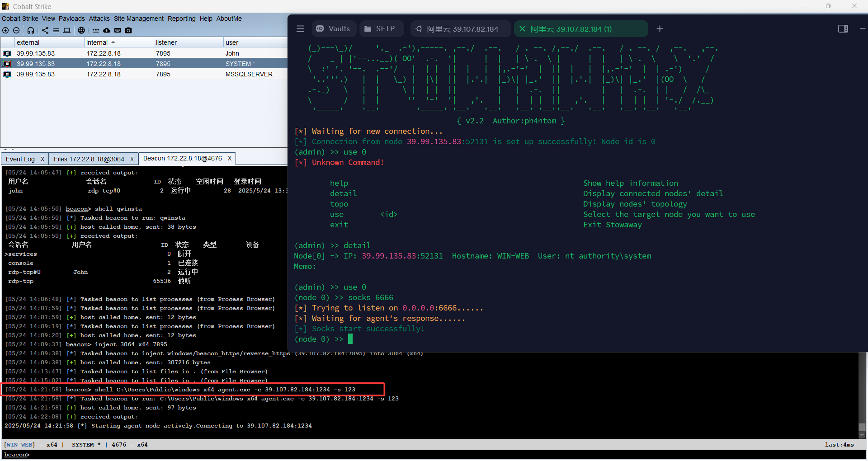Close the Event Log tab
Viewport: 868px width, 461px height.
42,159
